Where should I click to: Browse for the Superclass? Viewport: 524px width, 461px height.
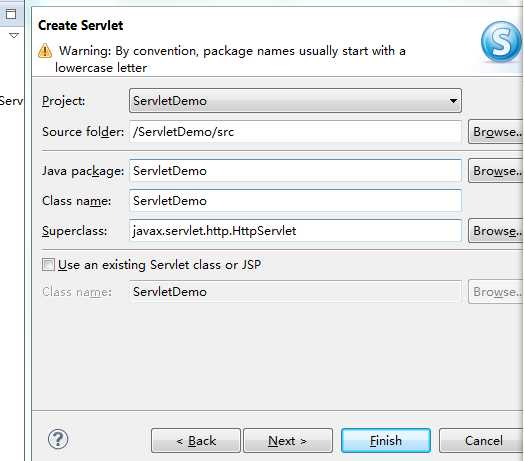coord(496,231)
